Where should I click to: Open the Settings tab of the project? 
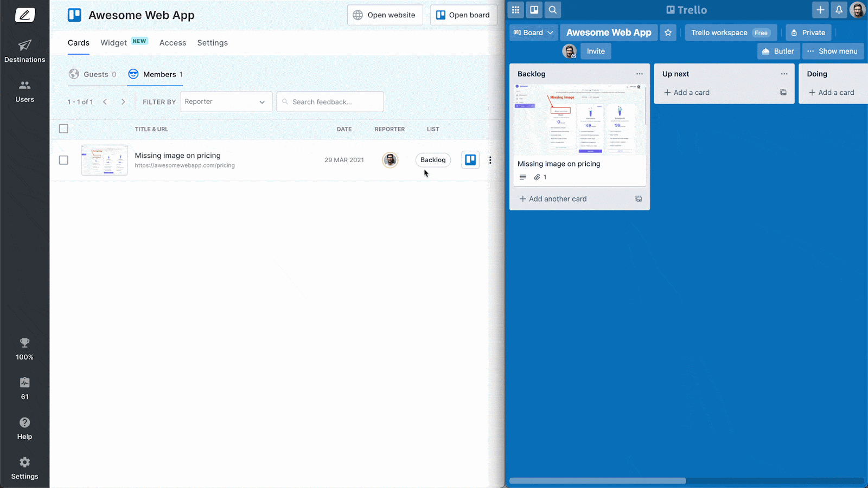[x=213, y=43]
